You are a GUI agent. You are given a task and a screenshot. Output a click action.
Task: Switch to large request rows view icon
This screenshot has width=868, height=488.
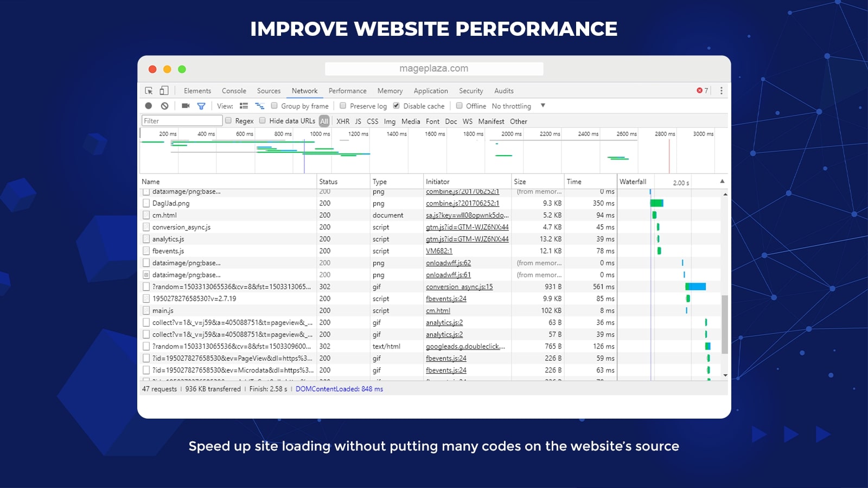point(244,106)
